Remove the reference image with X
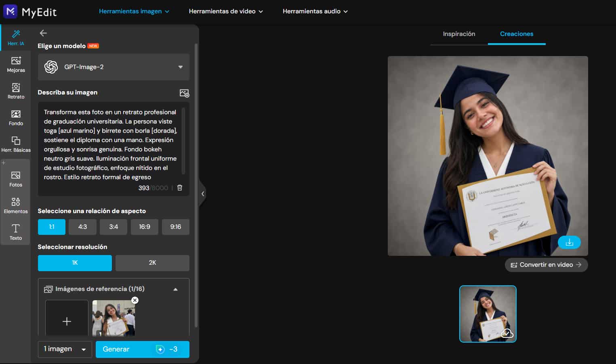 point(135,300)
